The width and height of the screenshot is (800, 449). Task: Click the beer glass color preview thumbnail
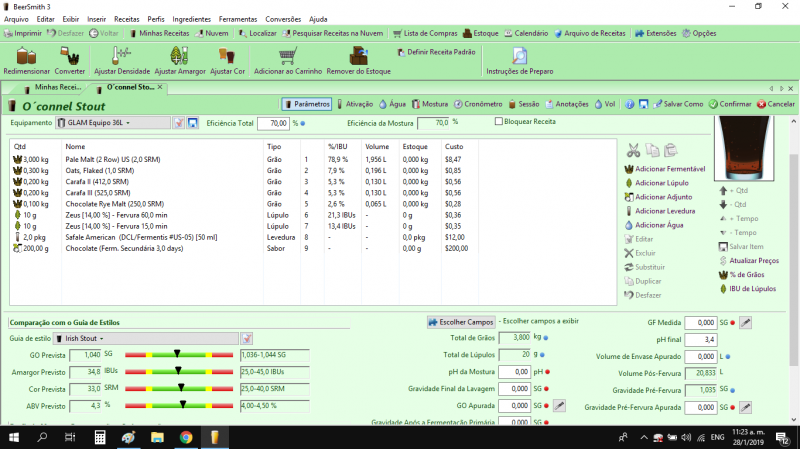tap(744, 148)
